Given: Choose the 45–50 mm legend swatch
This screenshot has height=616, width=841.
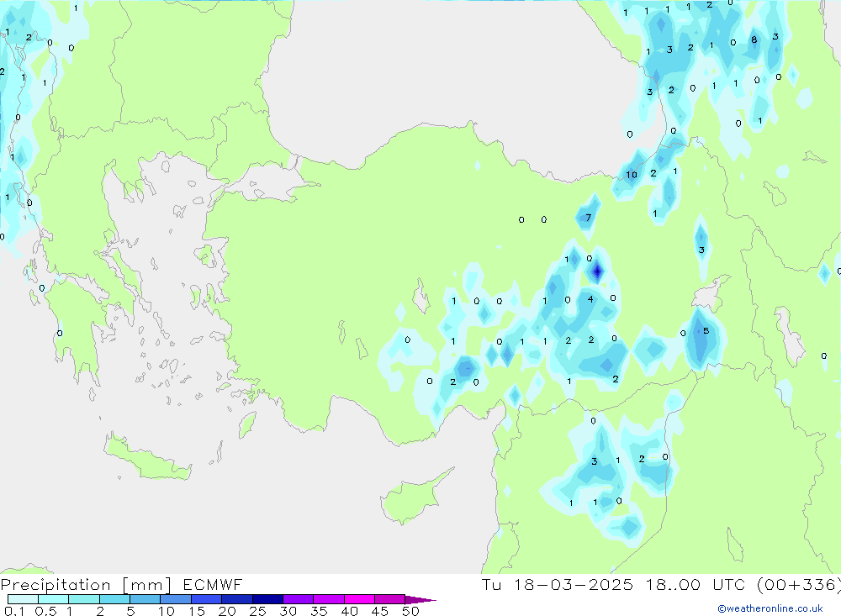Looking at the screenshot, I should click(x=390, y=599).
